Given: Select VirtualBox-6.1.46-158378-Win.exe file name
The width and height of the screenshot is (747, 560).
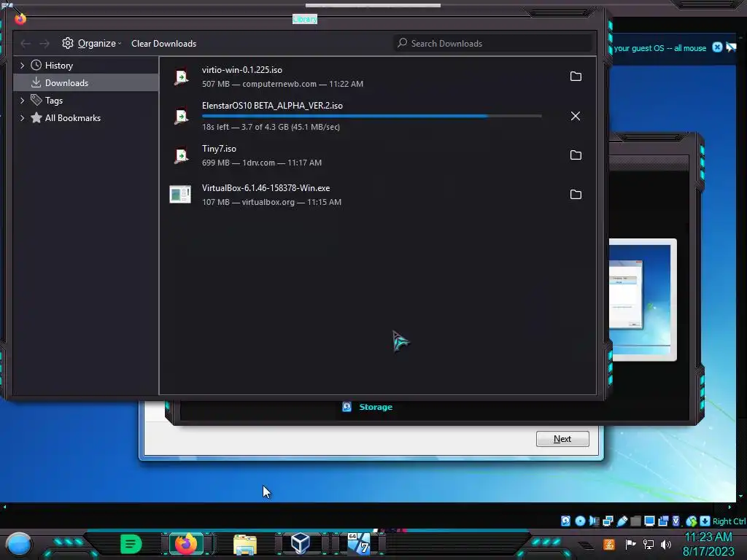Looking at the screenshot, I should [266, 188].
